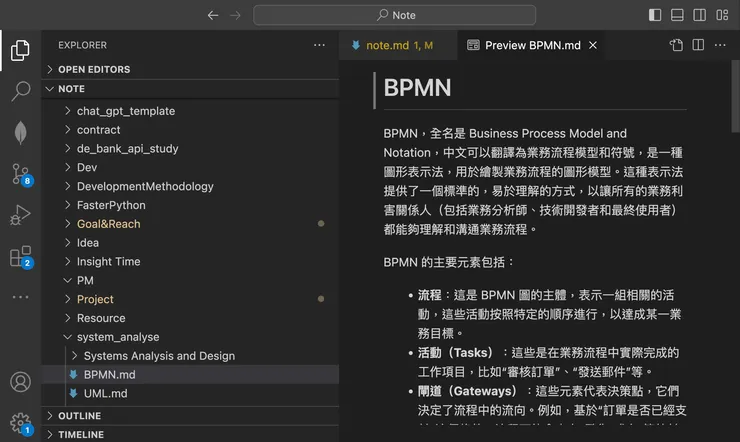Open the Explorer view in activity bar

click(x=20, y=50)
